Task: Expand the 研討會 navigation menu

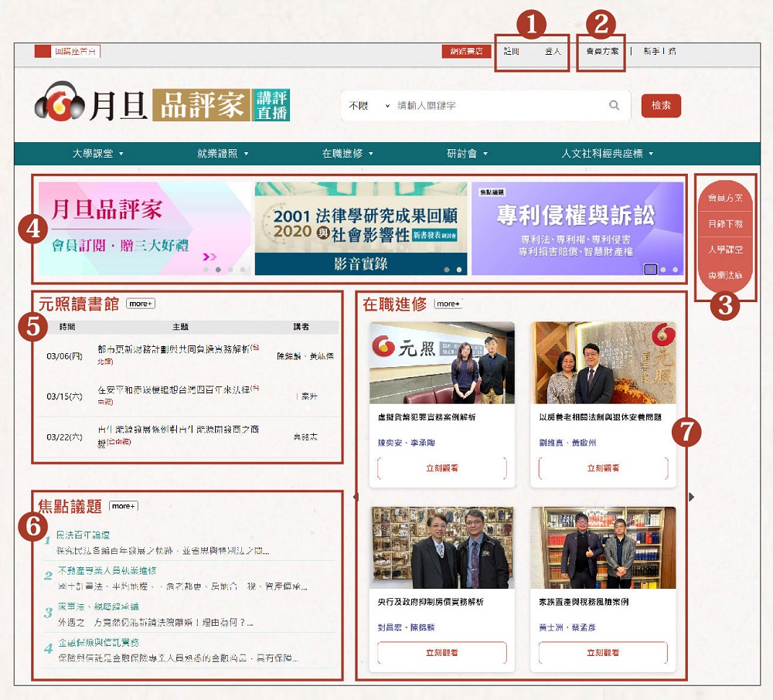Action: 467,154
